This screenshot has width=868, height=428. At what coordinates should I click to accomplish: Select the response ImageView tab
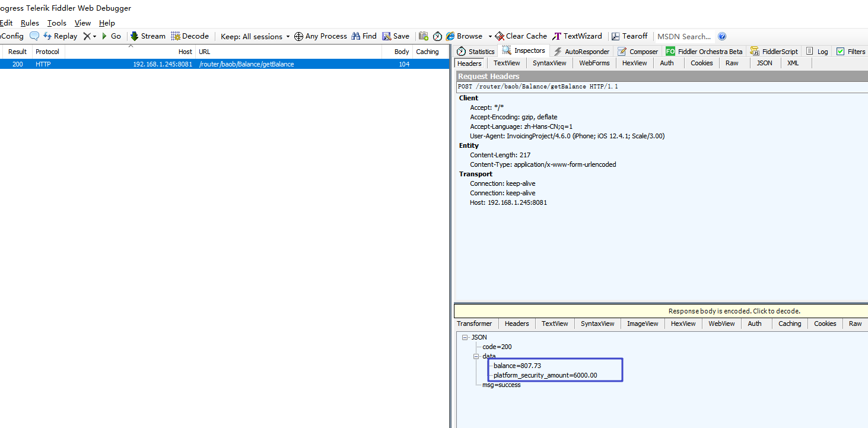point(643,324)
